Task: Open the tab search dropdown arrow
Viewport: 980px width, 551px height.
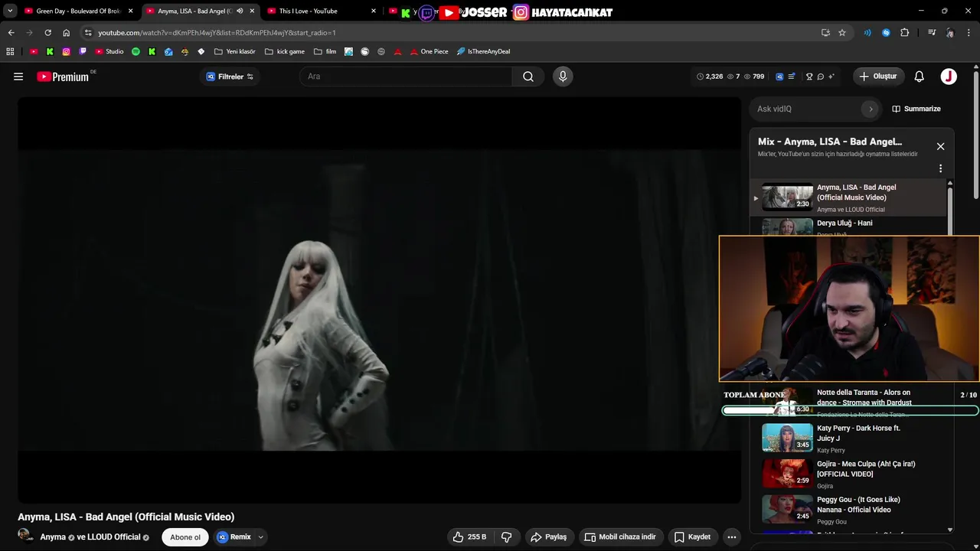Action: tap(10, 11)
